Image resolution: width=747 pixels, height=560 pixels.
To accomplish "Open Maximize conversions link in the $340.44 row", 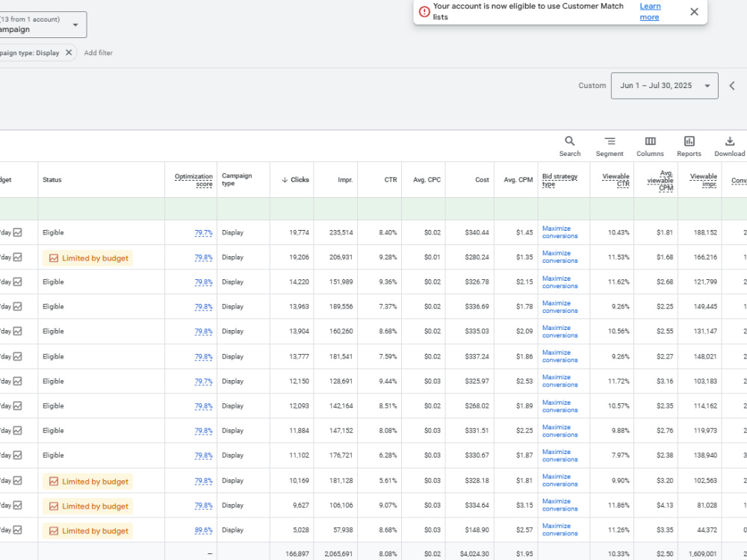I will coord(560,232).
